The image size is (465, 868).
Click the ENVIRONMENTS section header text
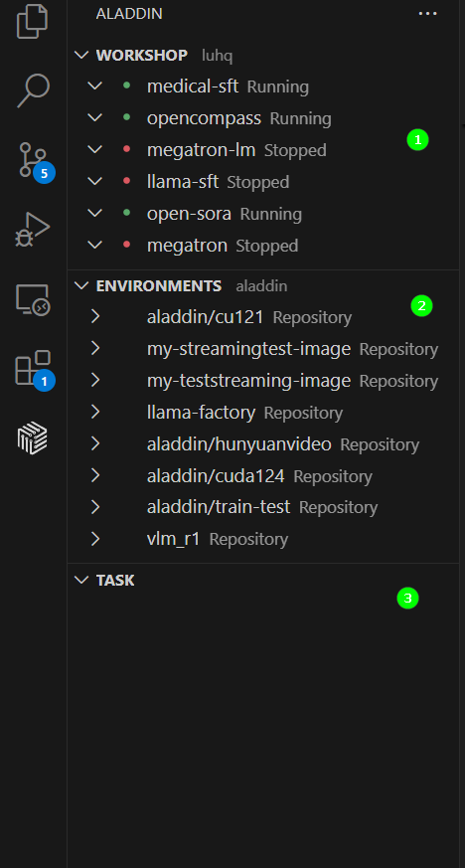click(x=159, y=286)
